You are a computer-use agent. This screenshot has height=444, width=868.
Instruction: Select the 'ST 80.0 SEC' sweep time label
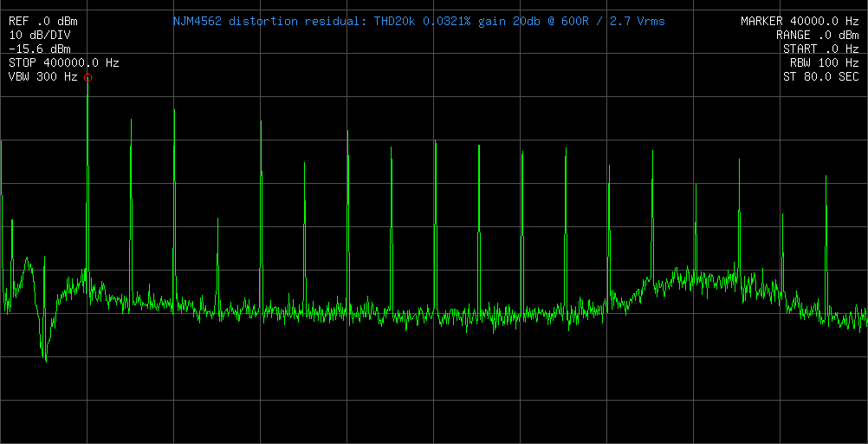[821, 77]
